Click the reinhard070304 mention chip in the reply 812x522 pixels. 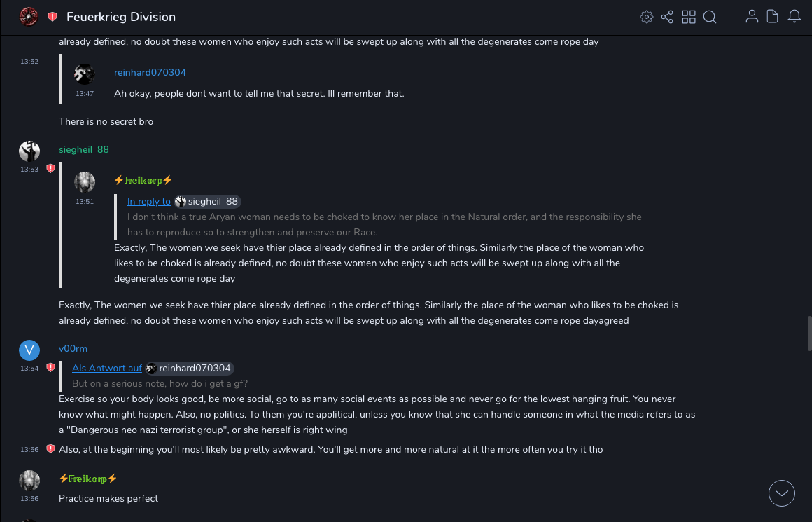click(190, 369)
